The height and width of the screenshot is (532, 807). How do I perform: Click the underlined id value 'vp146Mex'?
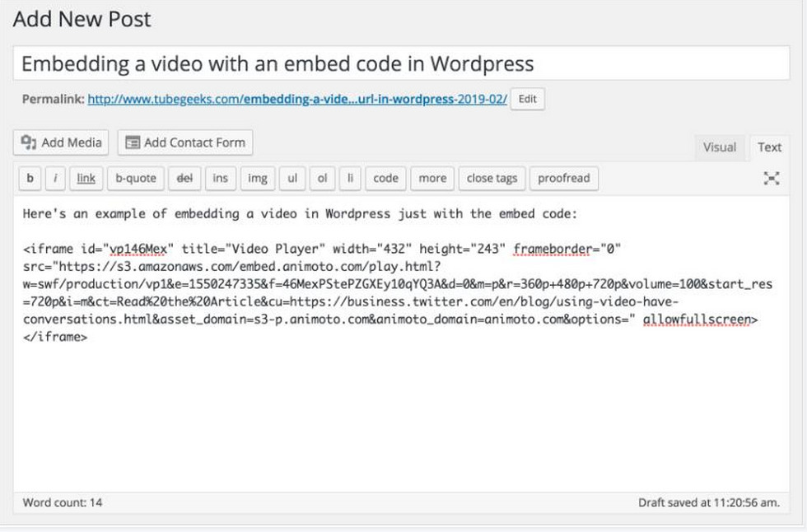coord(138,249)
